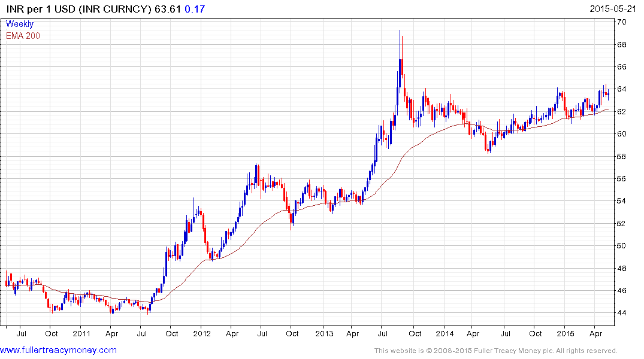Click the 56 price axis label
Screen dimensions: 644x359
click(x=622, y=178)
